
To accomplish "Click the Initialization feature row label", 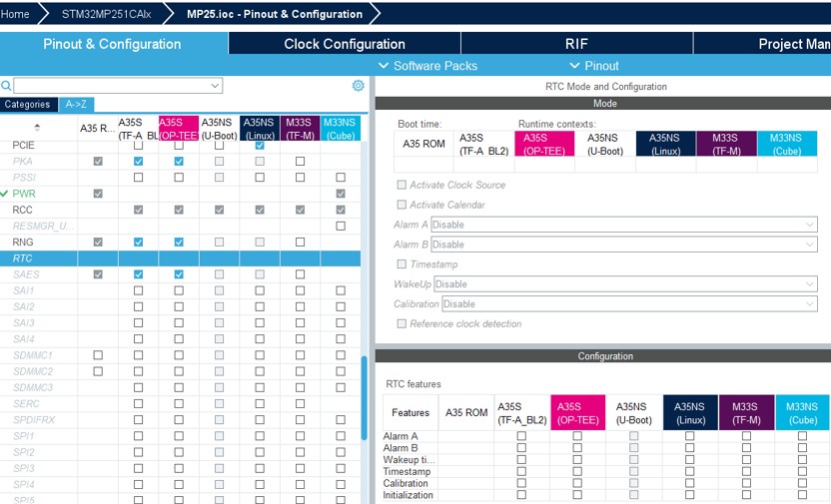I will [409, 495].
